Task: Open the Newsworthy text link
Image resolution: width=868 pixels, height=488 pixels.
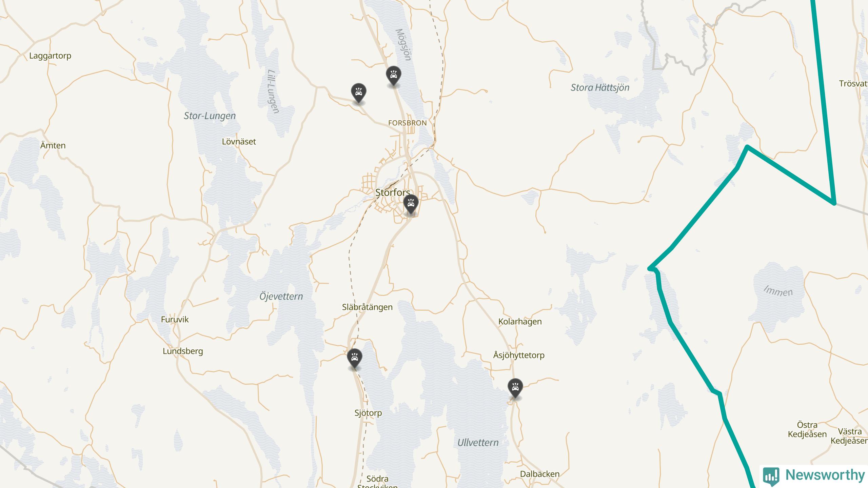Action: [x=825, y=475]
